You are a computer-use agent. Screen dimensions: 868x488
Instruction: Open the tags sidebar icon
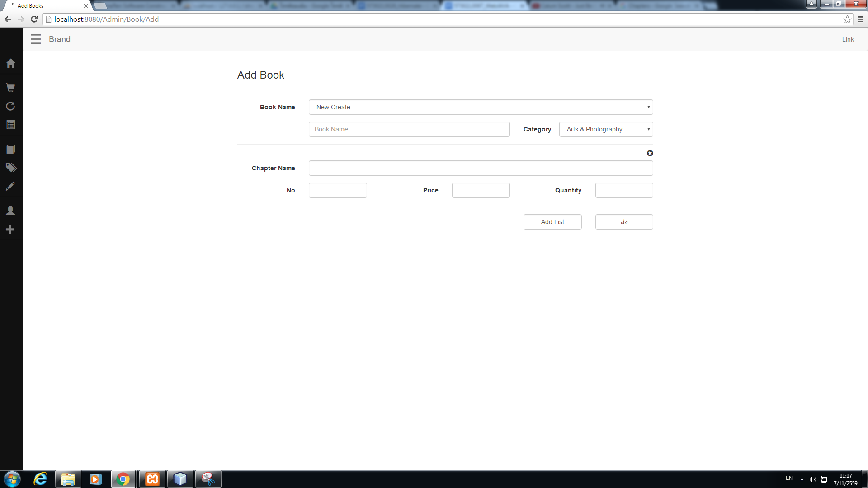tap(11, 168)
